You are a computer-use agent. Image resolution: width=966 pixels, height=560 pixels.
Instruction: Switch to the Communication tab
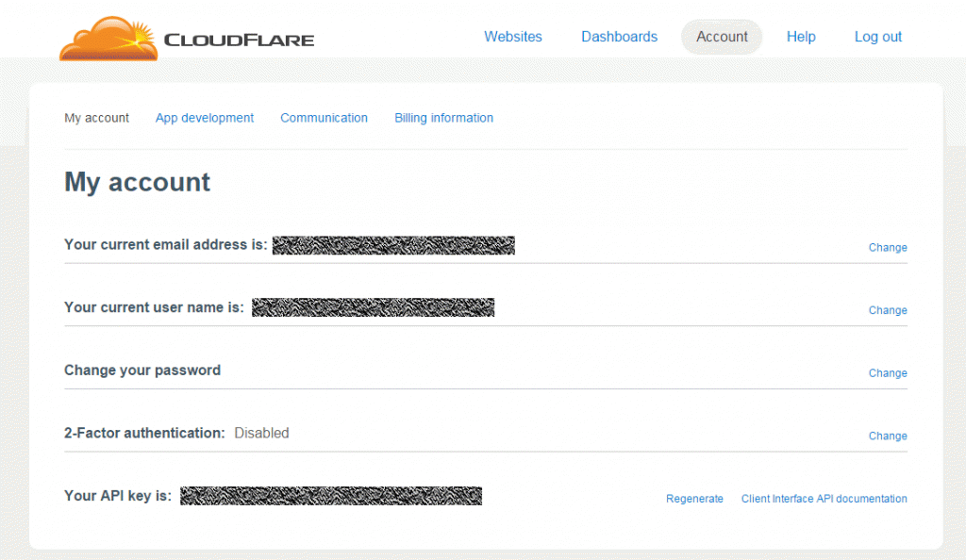coord(325,118)
